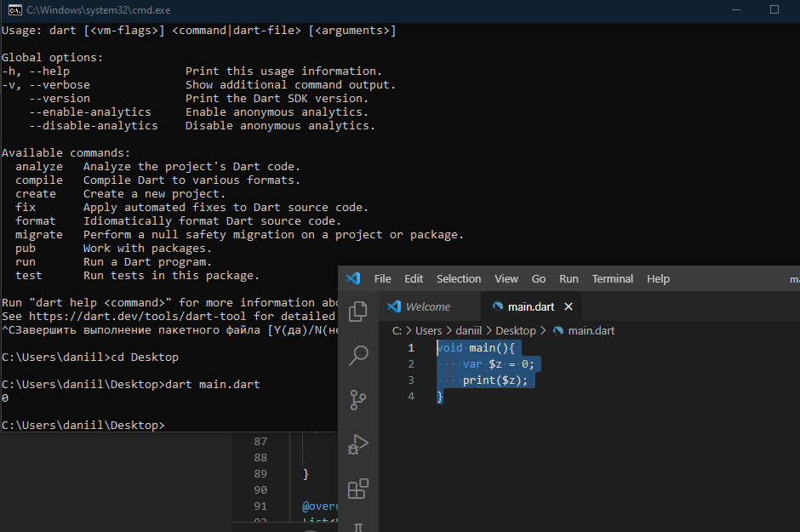Viewport: 800px width, 532px height.
Task: Open the File menu
Action: 382,279
